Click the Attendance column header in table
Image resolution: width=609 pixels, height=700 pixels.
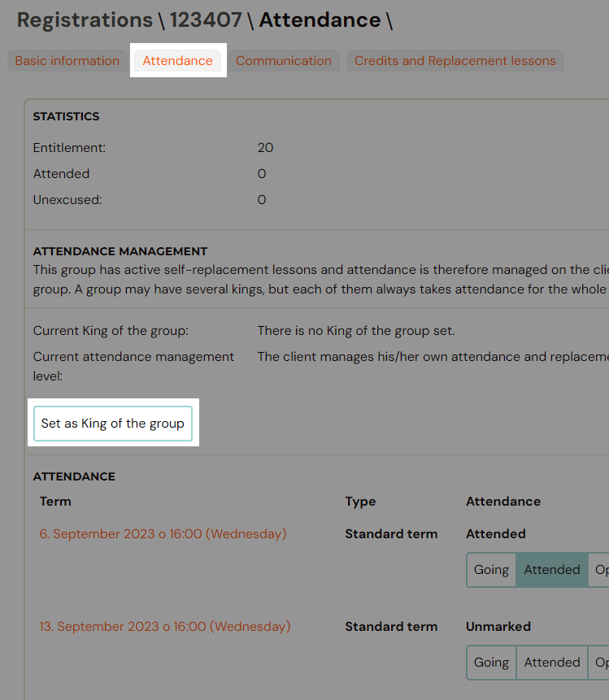(502, 502)
